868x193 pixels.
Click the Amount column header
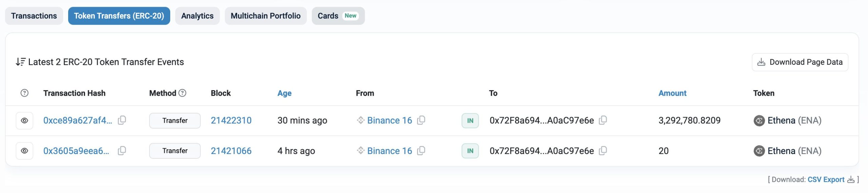672,93
